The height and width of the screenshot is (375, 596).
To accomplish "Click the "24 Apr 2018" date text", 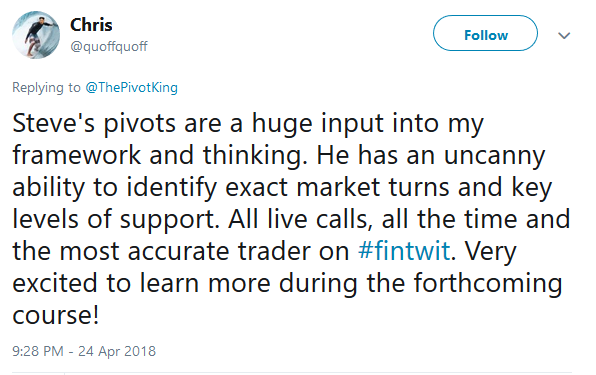I will coord(117,351).
